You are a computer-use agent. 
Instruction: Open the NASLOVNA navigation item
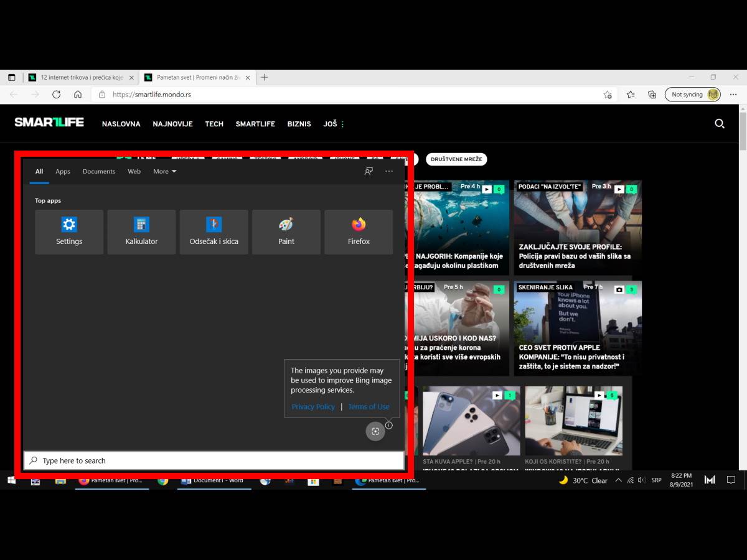tap(121, 124)
